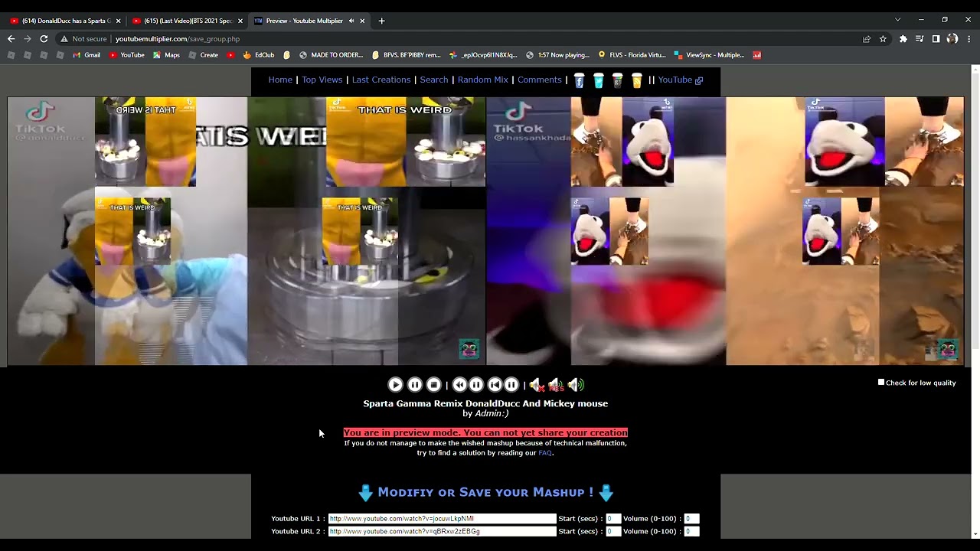This screenshot has width=980, height=551.
Task: Open the 1:57 Now playing bookmark
Action: click(557, 55)
